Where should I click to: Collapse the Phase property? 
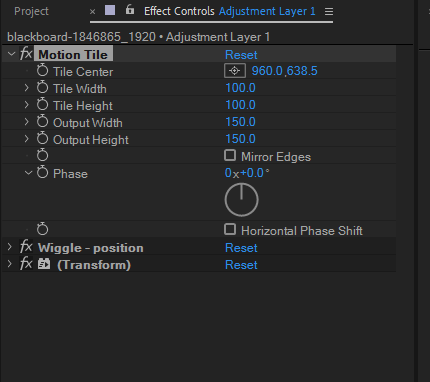[x=28, y=173]
